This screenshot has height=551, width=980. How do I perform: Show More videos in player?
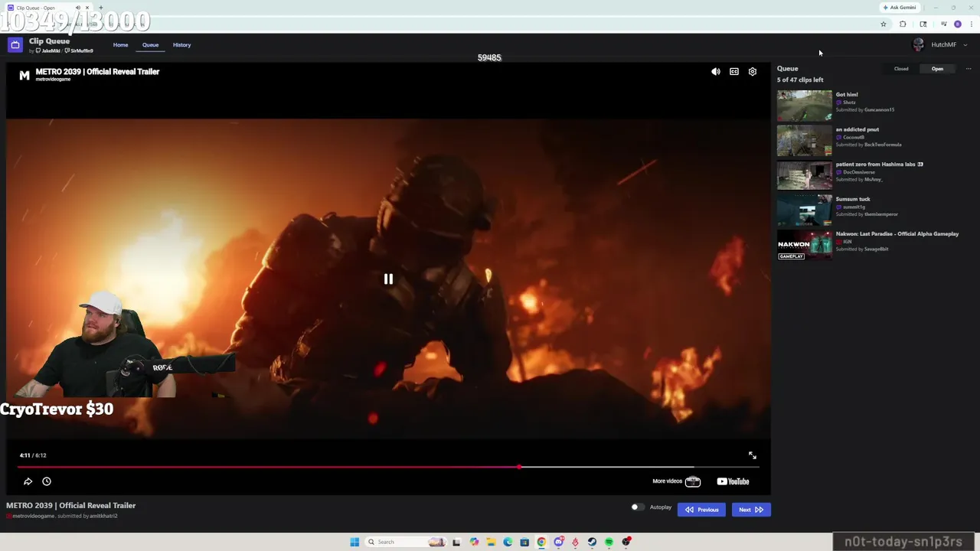tap(676, 481)
